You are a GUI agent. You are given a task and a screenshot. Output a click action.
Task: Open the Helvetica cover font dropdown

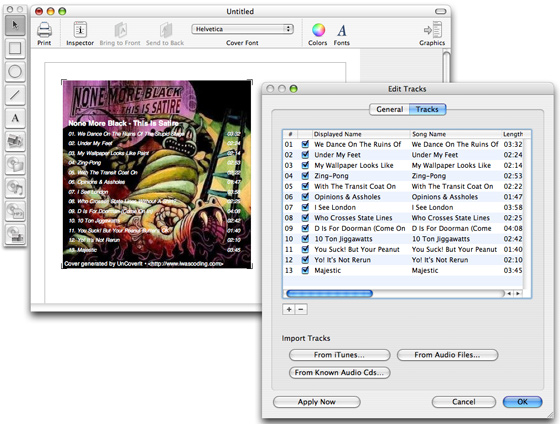tap(242, 29)
